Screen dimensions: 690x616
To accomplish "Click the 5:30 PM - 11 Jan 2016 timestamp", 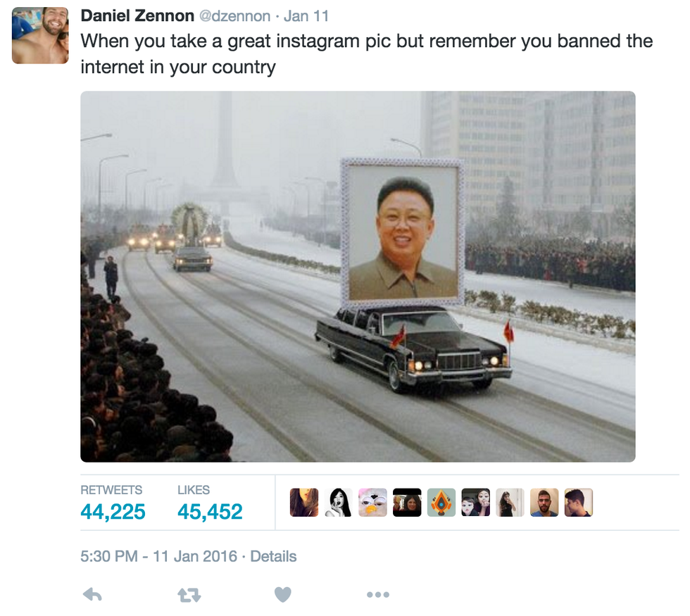I will pyautogui.click(x=159, y=557).
